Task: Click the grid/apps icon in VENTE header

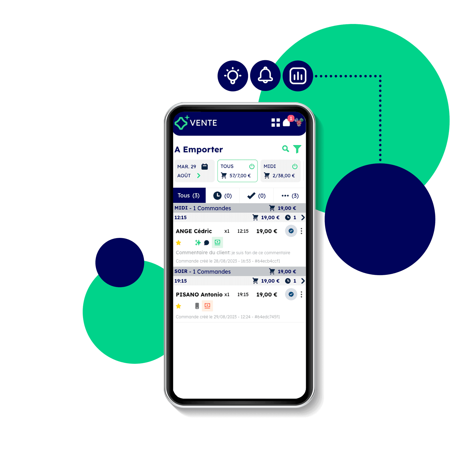Action: click(274, 123)
